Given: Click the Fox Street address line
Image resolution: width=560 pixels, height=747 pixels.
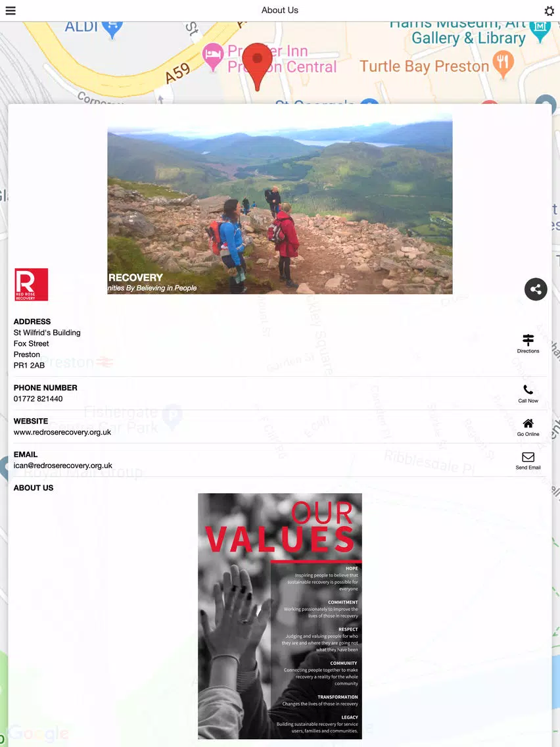Looking at the screenshot, I should (32, 343).
